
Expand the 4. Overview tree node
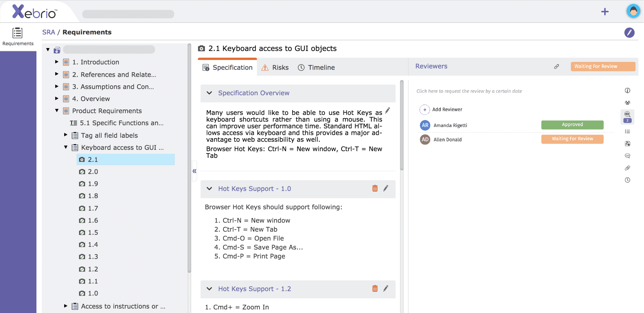click(x=57, y=98)
